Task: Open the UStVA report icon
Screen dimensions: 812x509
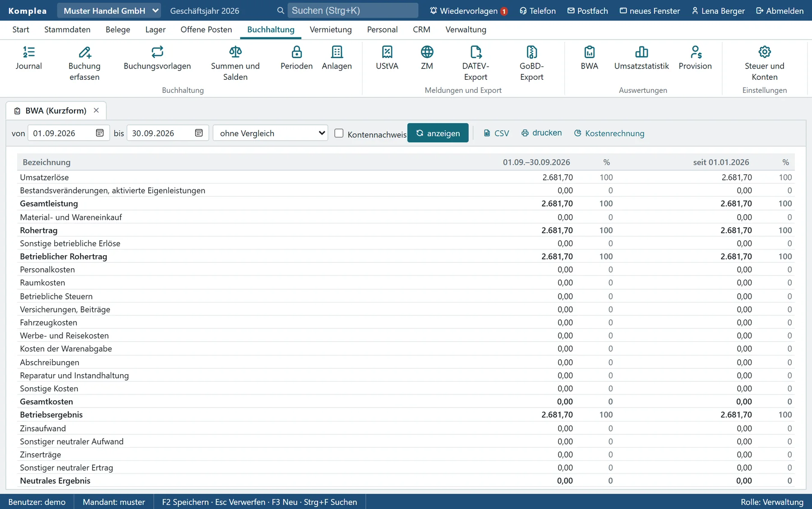Action: tap(387, 52)
